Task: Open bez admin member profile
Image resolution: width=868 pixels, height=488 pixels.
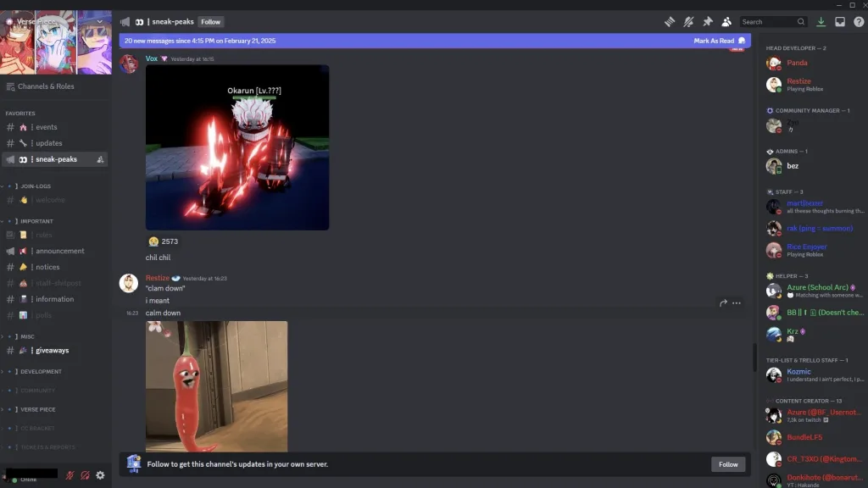Action: click(813, 166)
